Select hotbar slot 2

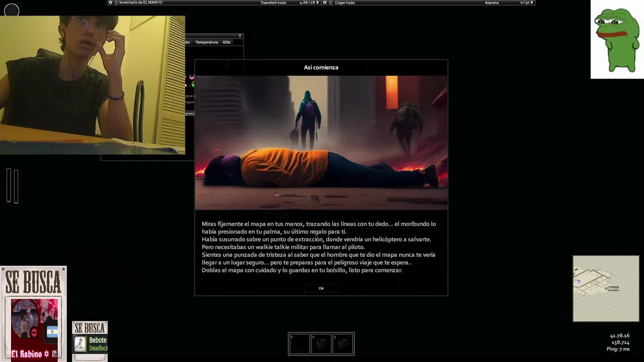[x=321, y=344]
